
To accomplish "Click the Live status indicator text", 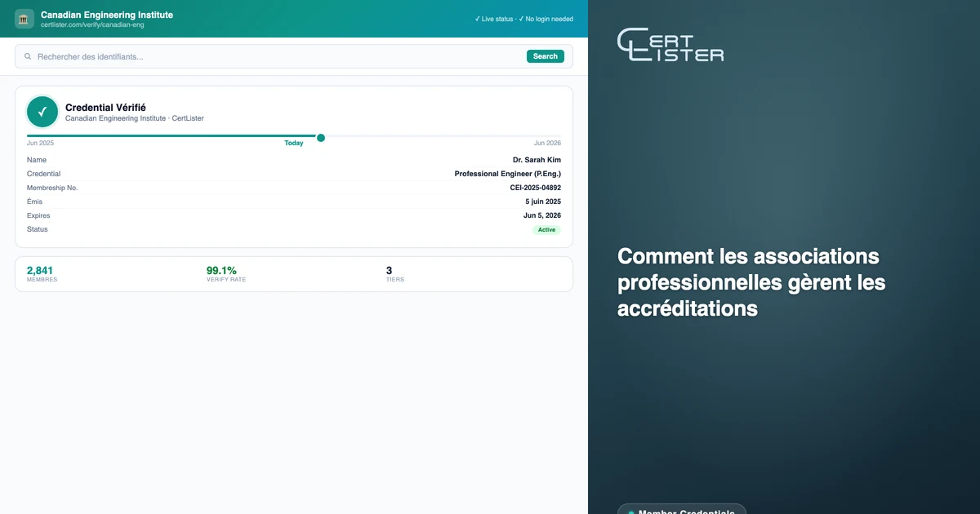I will click(x=494, y=19).
